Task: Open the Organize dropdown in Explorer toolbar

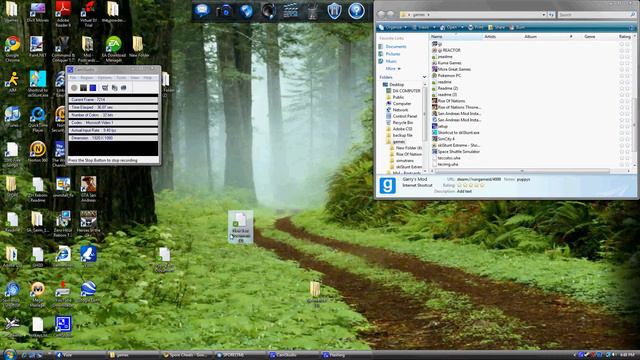Action: click(x=393, y=27)
